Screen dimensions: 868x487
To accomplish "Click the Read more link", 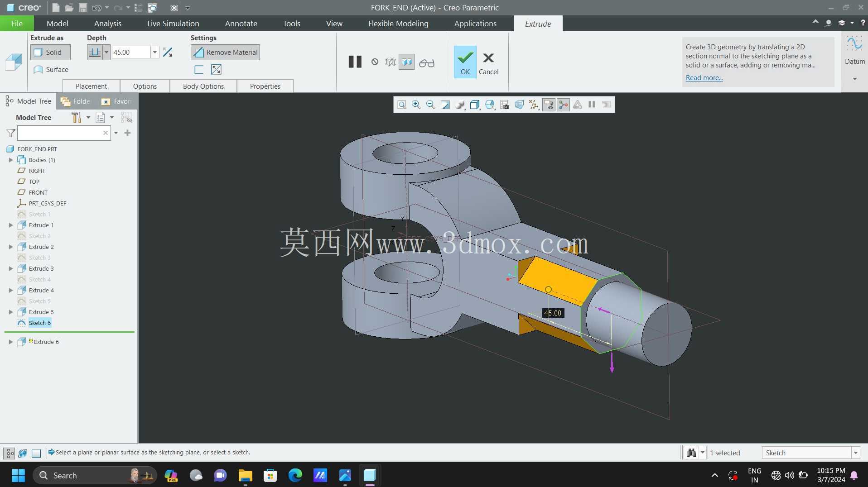I will tap(704, 78).
